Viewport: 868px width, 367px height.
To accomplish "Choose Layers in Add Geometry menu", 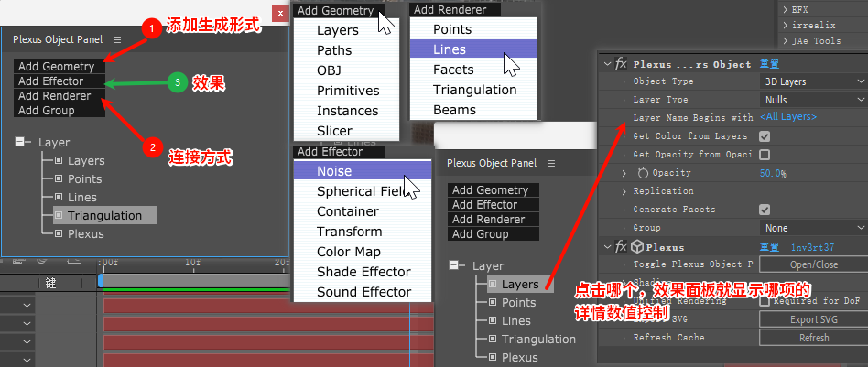I will pos(346,30).
